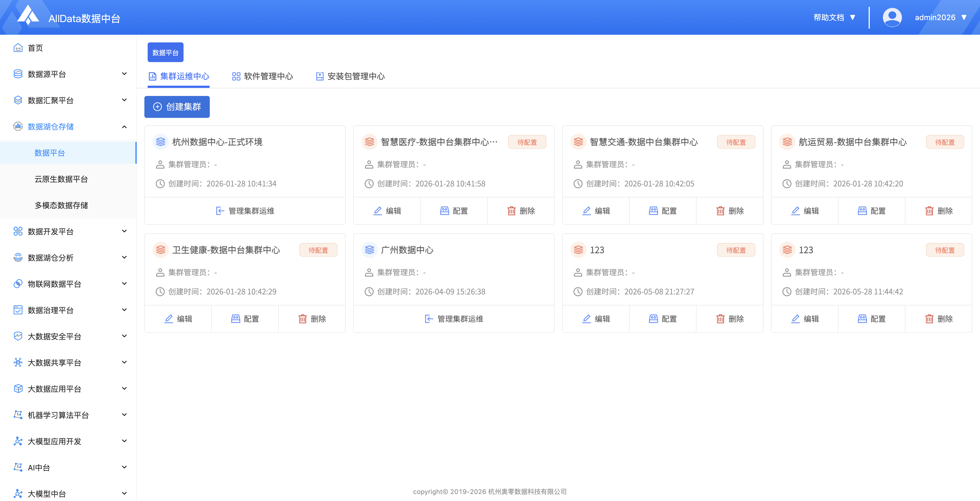Viewport: 980px width, 501px height.
Task: Click the AllData logo icon
Action: click(28, 15)
